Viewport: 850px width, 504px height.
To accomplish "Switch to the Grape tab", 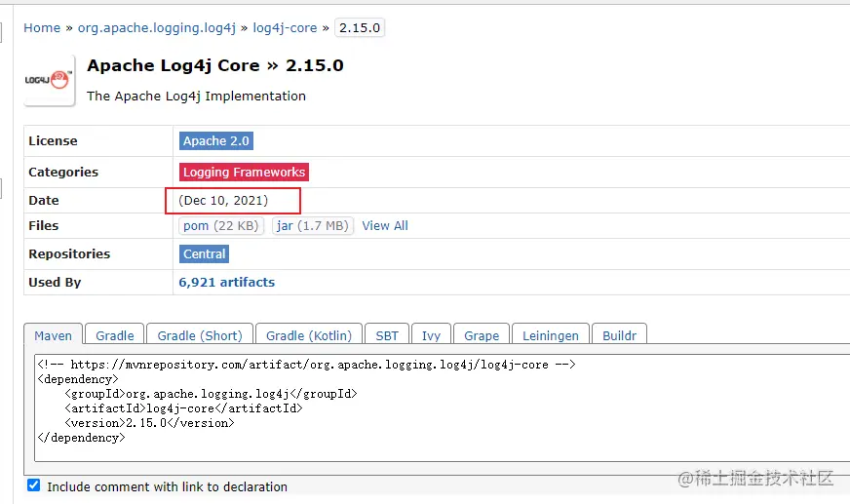I will pyautogui.click(x=482, y=335).
